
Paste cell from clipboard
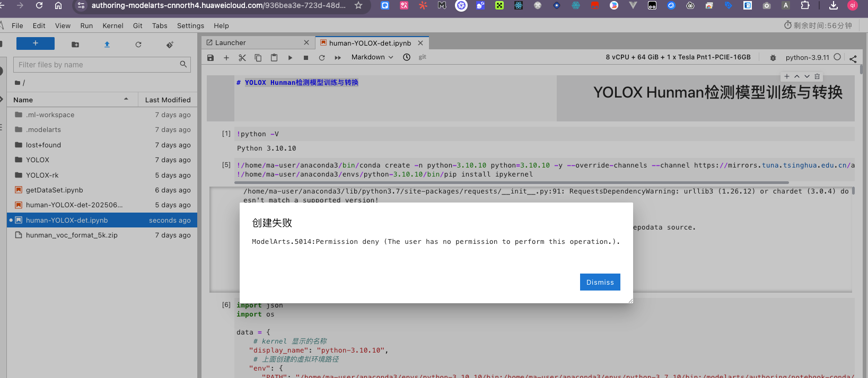(x=274, y=57)
